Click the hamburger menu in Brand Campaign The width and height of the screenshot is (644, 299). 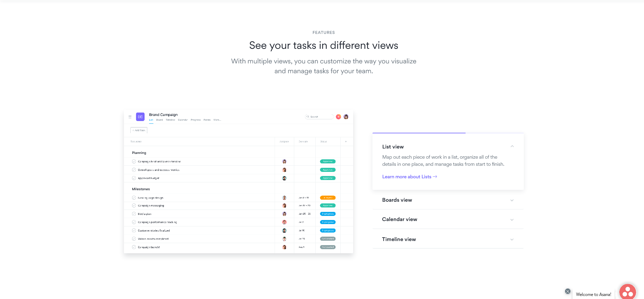pos(130,117)
